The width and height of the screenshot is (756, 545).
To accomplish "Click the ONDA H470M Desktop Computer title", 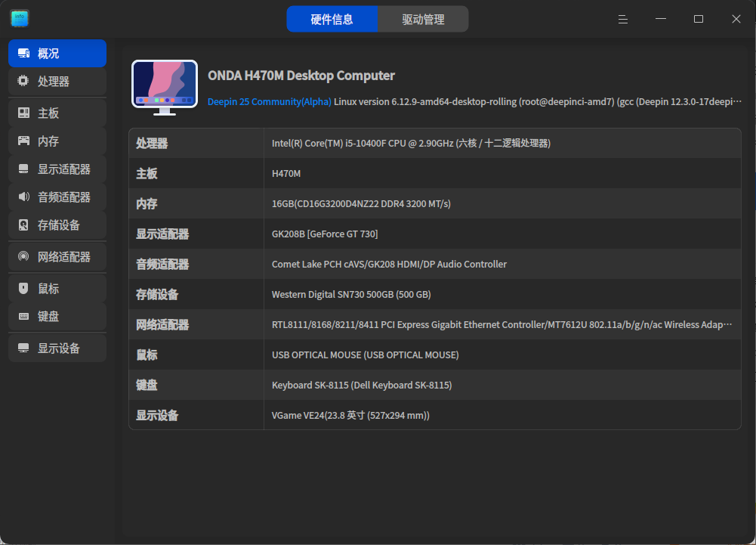I will point(301,76).
